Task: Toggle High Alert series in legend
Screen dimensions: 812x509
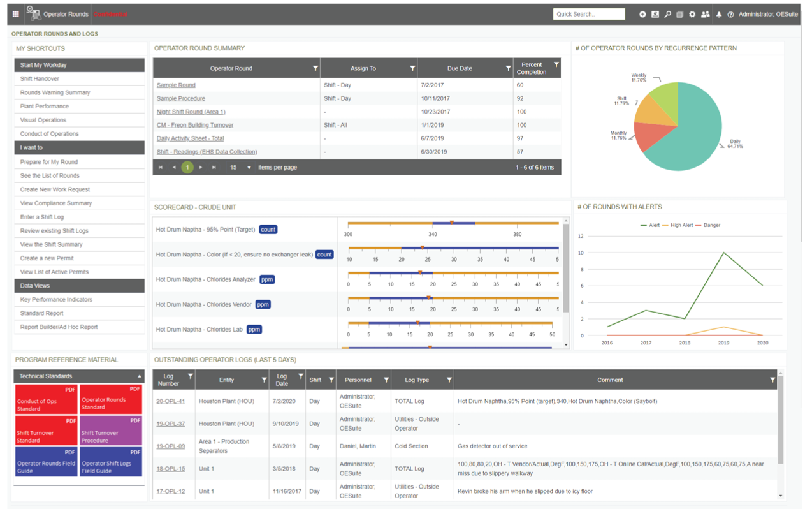Action: click(x=678, y=225)
